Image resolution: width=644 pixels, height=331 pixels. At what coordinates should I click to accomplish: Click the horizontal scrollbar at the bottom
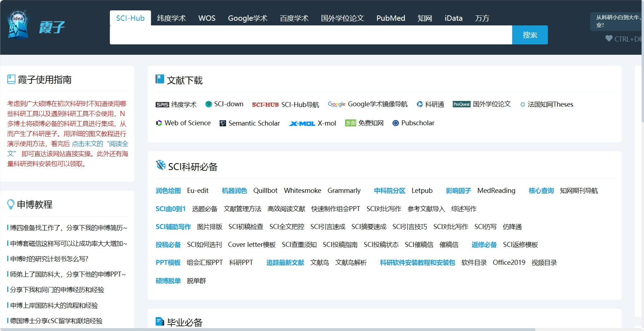(x=267, y=329)
